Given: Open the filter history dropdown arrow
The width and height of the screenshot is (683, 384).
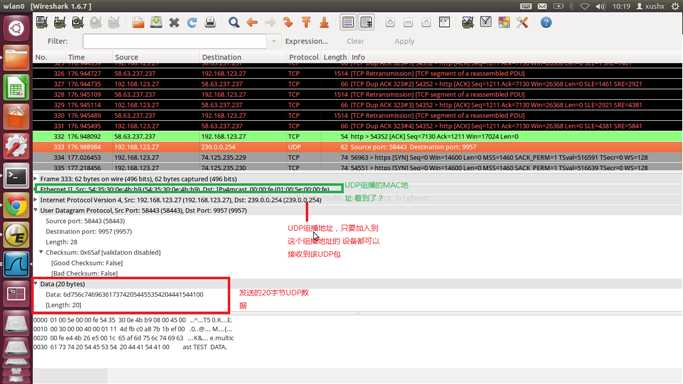Looking at the screenshot, I should [274, 41].
